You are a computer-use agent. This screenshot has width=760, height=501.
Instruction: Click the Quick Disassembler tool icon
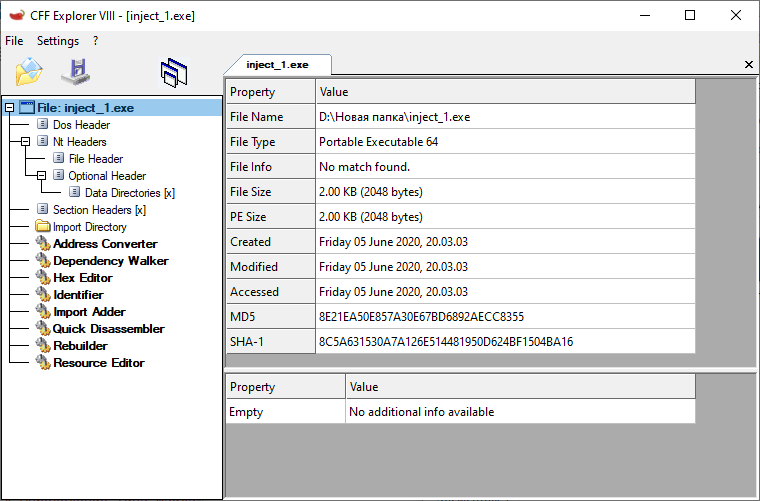point(43,329)
